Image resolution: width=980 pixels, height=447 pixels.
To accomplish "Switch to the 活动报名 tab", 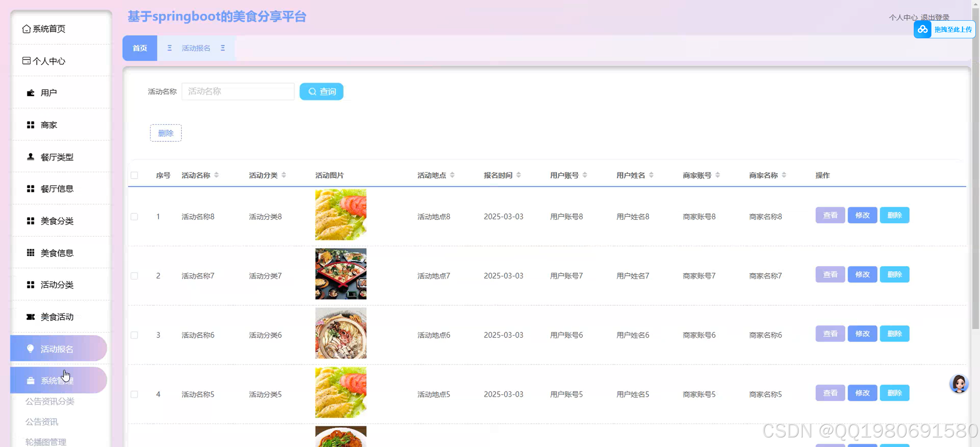I will (196, 48).
